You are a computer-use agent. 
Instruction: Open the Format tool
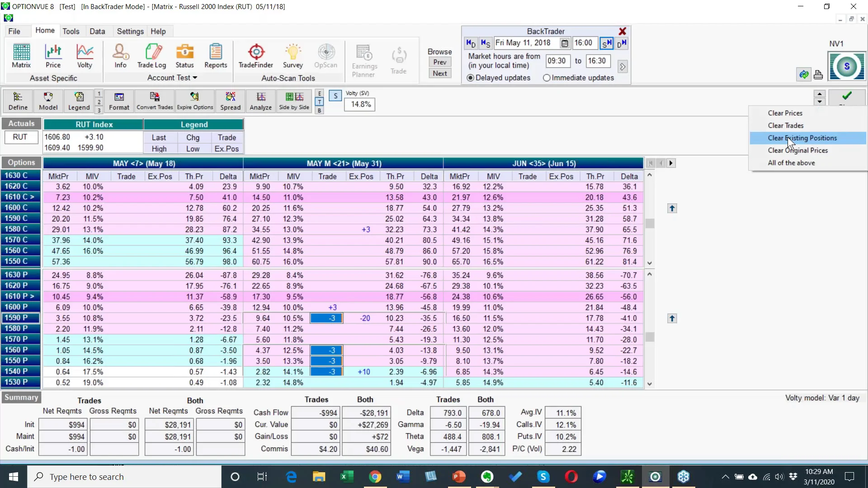pyautogui.click(x=119, y=101)
